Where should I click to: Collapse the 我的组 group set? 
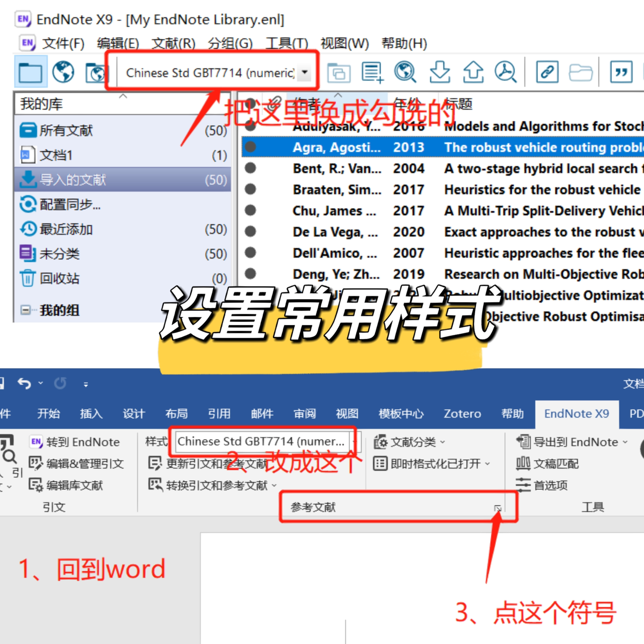[x=25, y=310]
